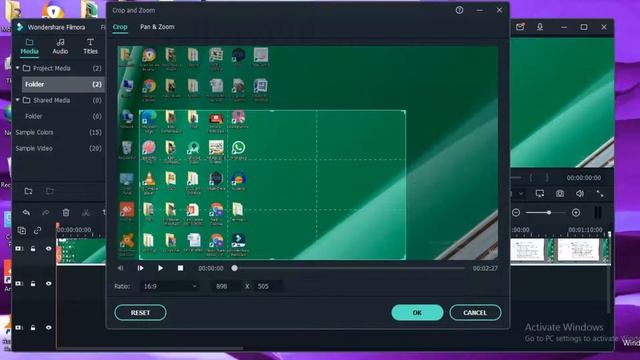Screen dimensions: 640x360
Task: Select the green desktop clip on timeline
Action: tap(81, 251)
